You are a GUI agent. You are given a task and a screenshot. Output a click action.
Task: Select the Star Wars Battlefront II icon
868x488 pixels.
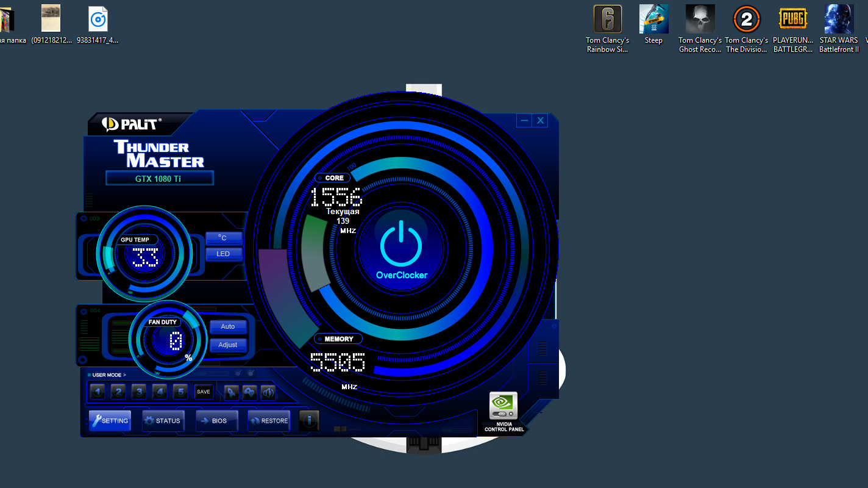[839, 29]
